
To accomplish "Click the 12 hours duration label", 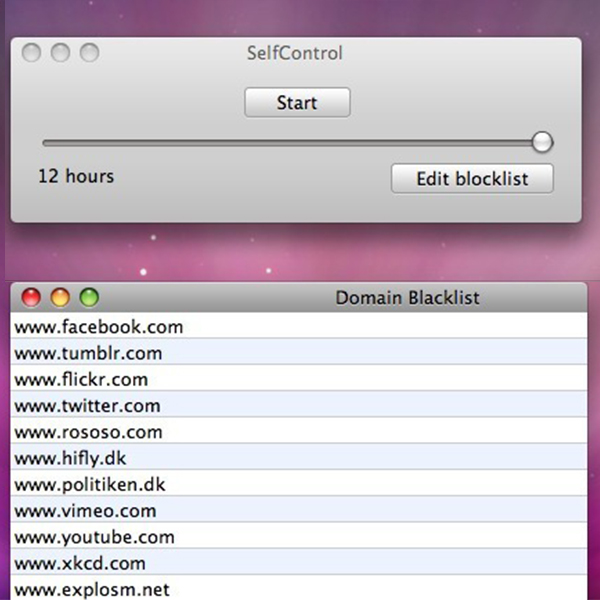I will [76, 176].
